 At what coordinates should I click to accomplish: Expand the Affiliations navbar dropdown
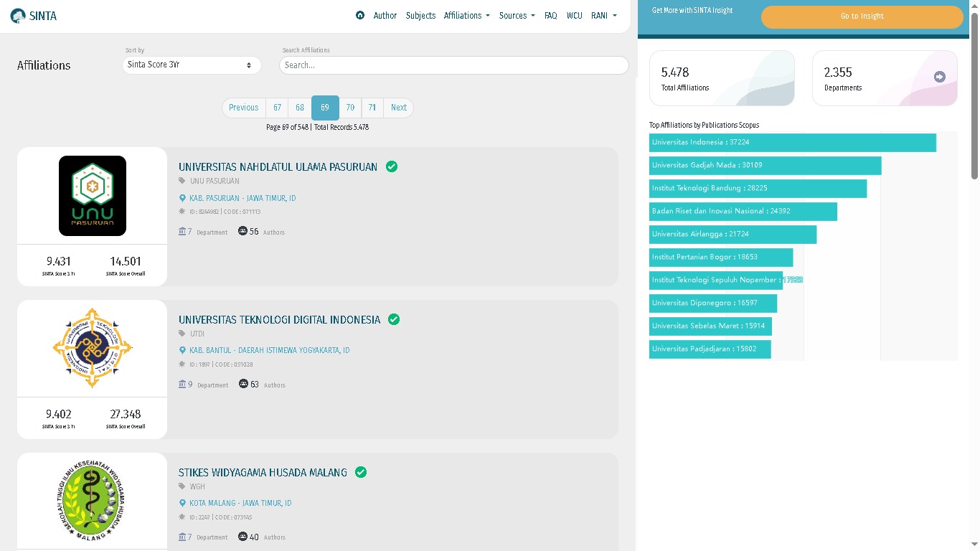coord(467,16)
